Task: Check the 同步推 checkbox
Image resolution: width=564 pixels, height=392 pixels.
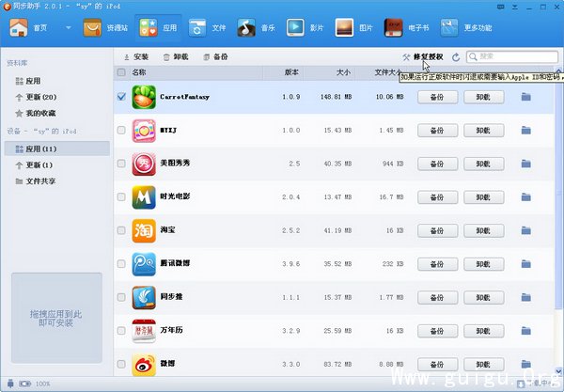Action: [x=121, y=297]
